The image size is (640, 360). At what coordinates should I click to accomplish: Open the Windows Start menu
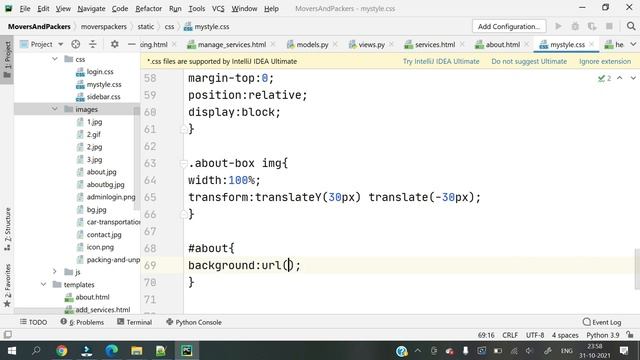click(x=12, y=351)
